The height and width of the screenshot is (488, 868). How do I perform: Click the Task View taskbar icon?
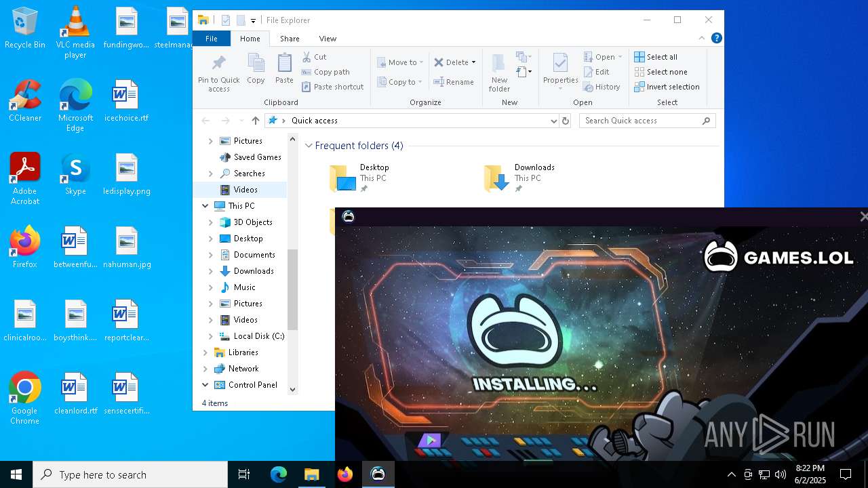244,474
